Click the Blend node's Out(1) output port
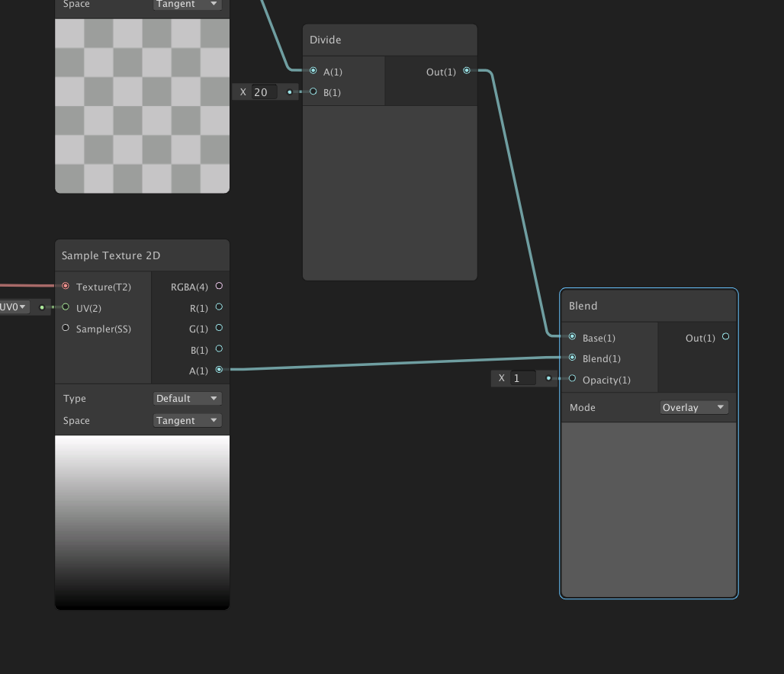This screenshot has height=674, width=784. 725,336
